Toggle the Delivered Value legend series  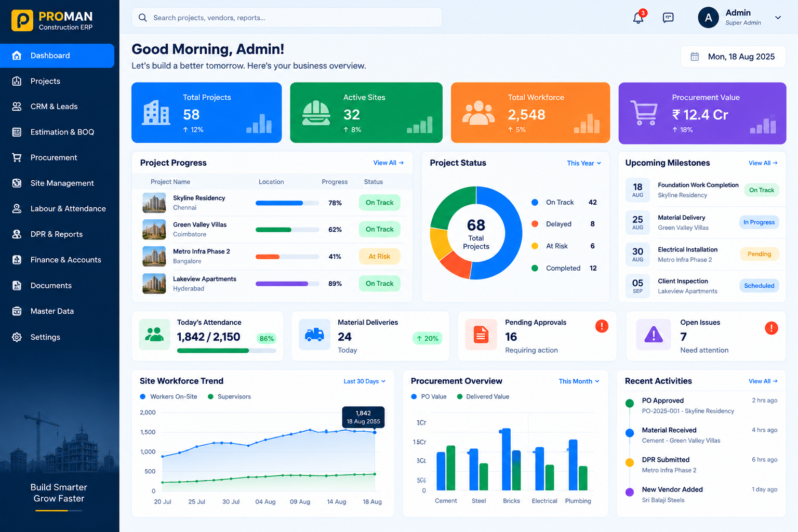[x=483, y=397]
